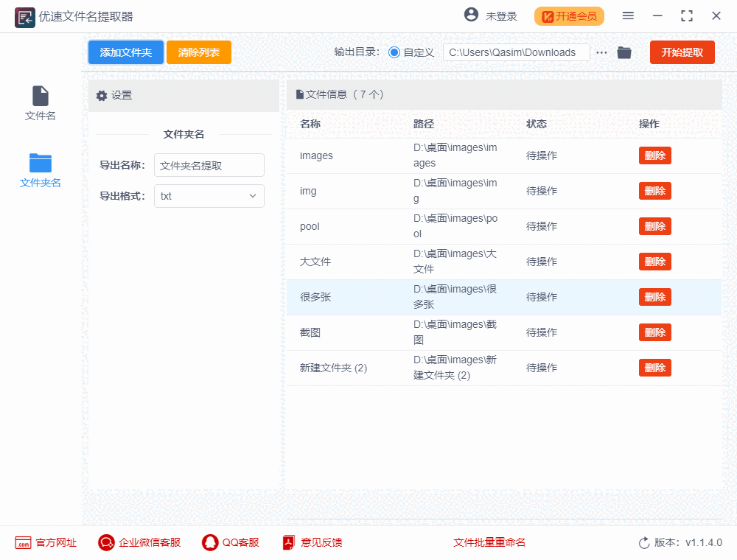Click the app logo in title bar
This screenshot has width=737, height=560.
click(x=24, y=16)
